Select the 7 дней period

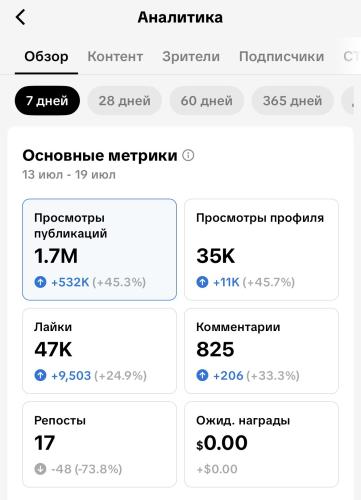[x=47, y=101]
